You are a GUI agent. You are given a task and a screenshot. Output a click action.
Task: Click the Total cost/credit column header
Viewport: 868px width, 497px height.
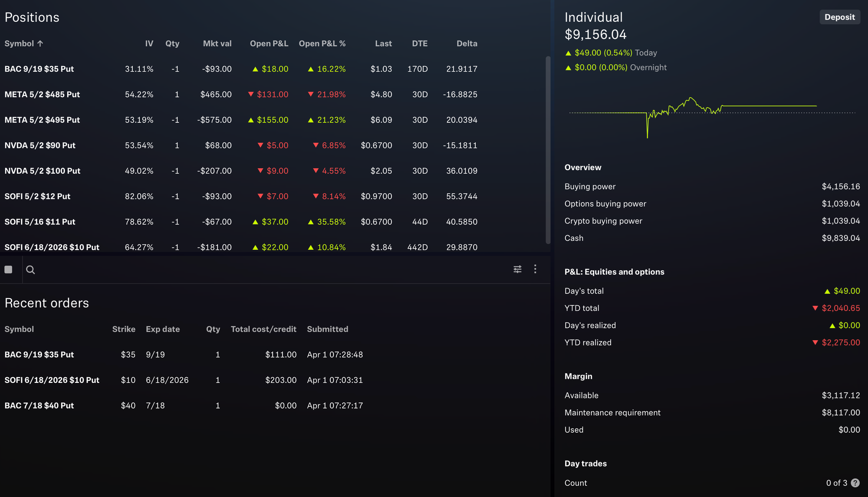tap(263, 329)
